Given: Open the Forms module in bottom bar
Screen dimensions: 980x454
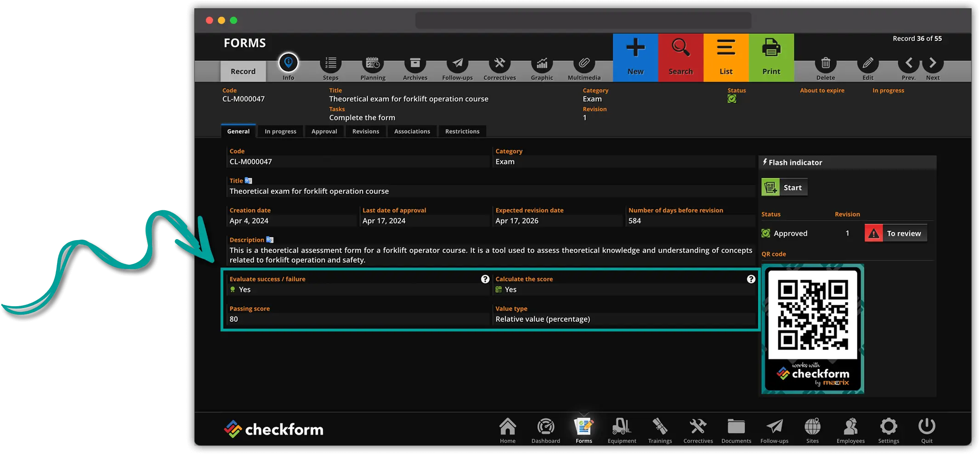Looking at the screenshot, I should pyautogui.click(x=584, y=431).
